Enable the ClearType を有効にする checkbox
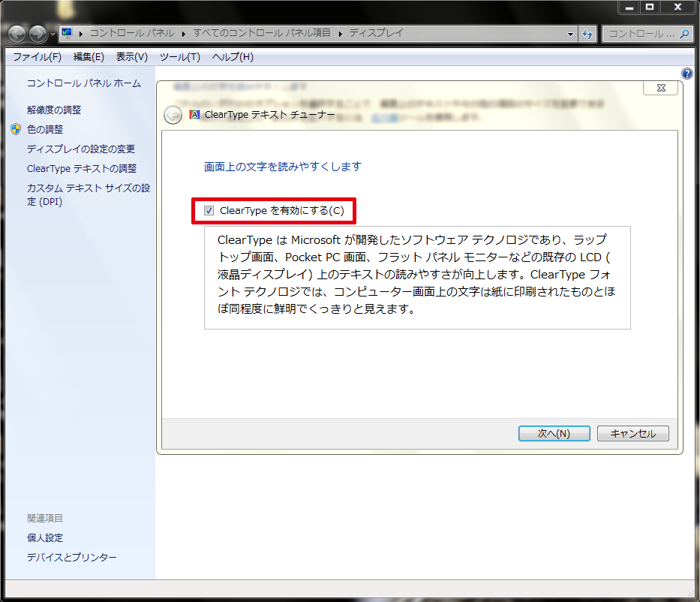Screen dimensions: 700x602 [x=209, y=210]
